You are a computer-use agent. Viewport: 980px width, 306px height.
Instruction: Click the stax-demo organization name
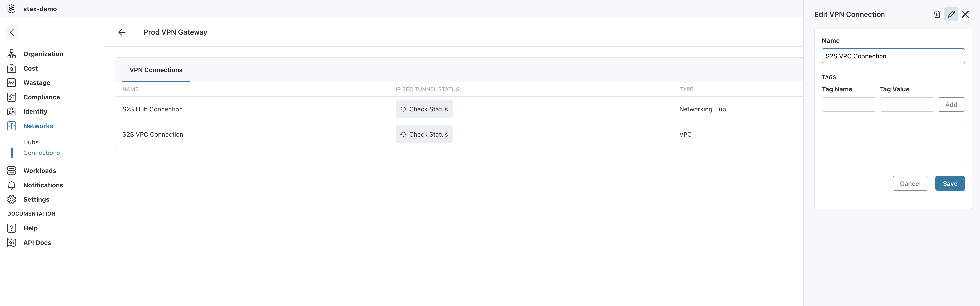coord(40,9)
